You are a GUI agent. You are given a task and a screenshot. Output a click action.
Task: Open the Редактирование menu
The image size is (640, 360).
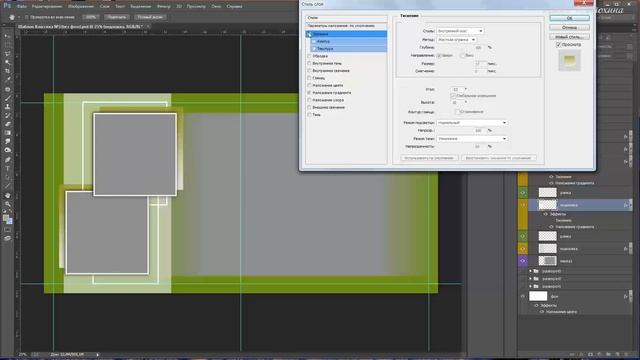pyautogui.click(x=47, y=7)
